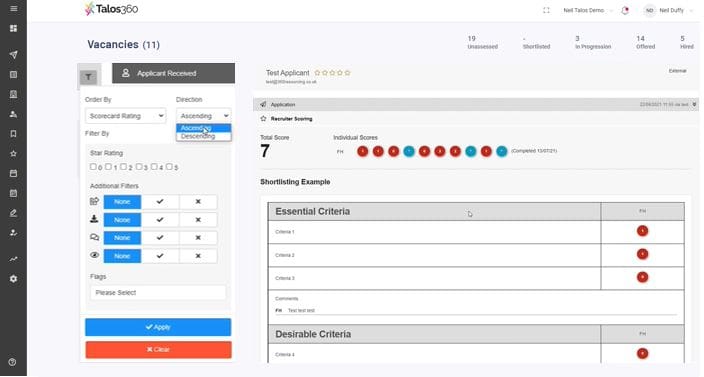
Task: Open the Flags Please Select field
Action: tap(158, 293)
